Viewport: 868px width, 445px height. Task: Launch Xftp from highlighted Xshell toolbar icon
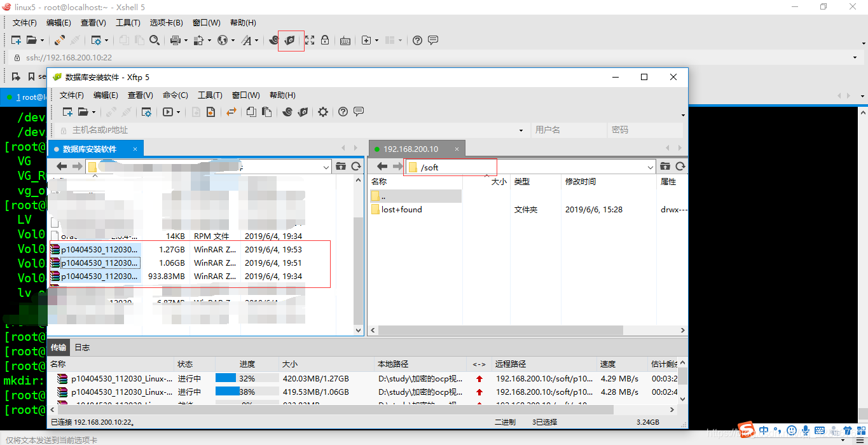(290, 40)
